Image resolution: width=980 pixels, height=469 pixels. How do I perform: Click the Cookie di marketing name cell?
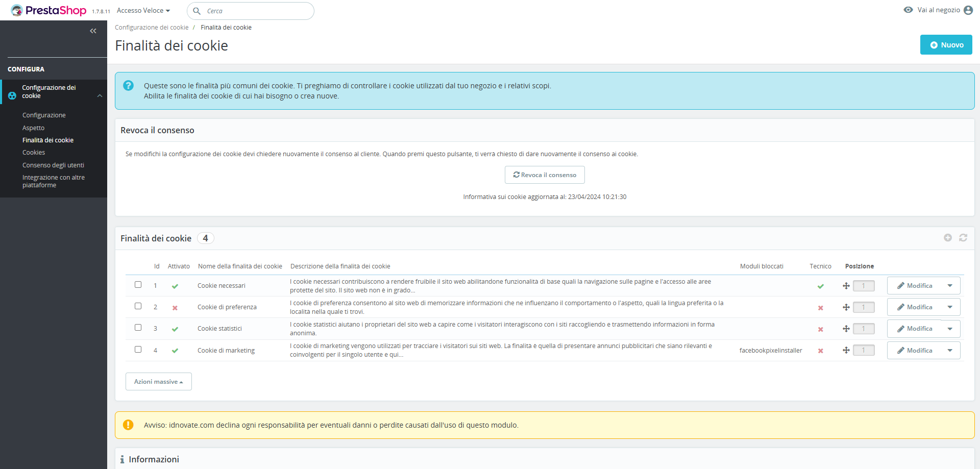click(x=226, y=351)
